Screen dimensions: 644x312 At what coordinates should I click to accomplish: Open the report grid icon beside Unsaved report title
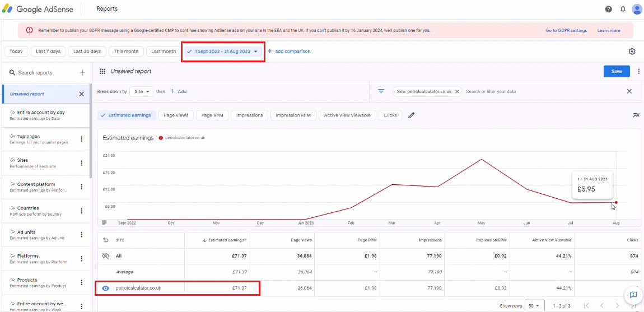tap(102, 71)
